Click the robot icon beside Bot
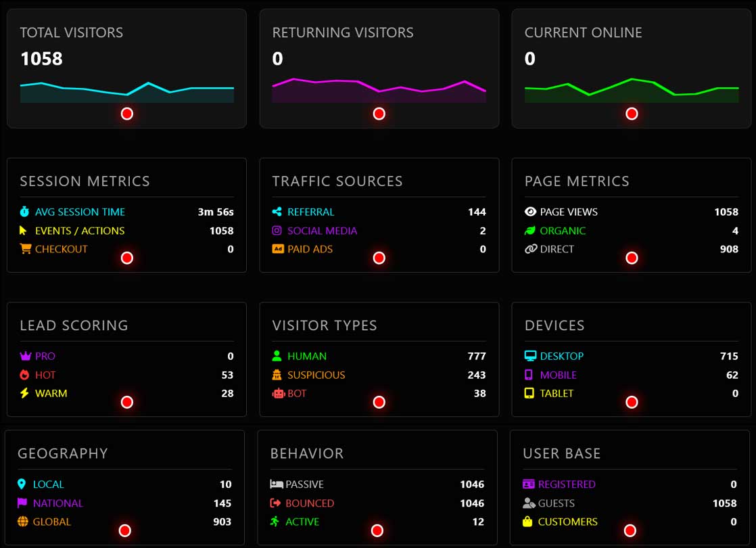This screenshot has width=756, height=548. tap(277, 393)
